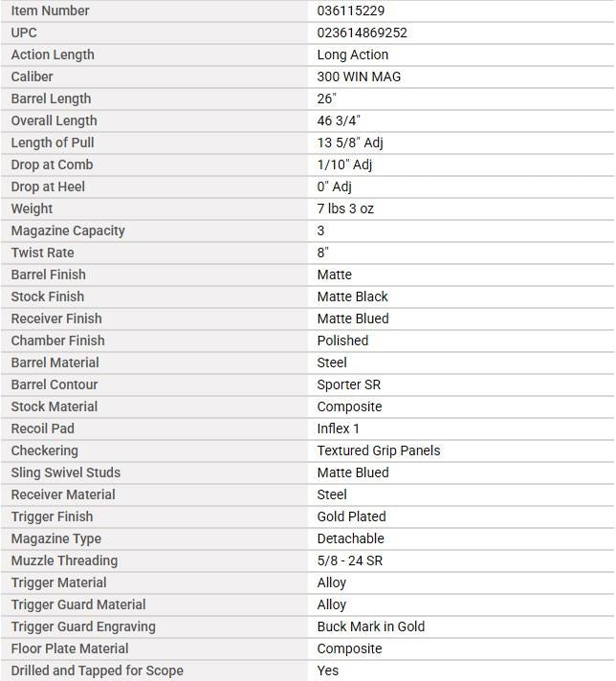Click the Barrel Length value 26"
616x681 pixels.
(x=327, y=99)
